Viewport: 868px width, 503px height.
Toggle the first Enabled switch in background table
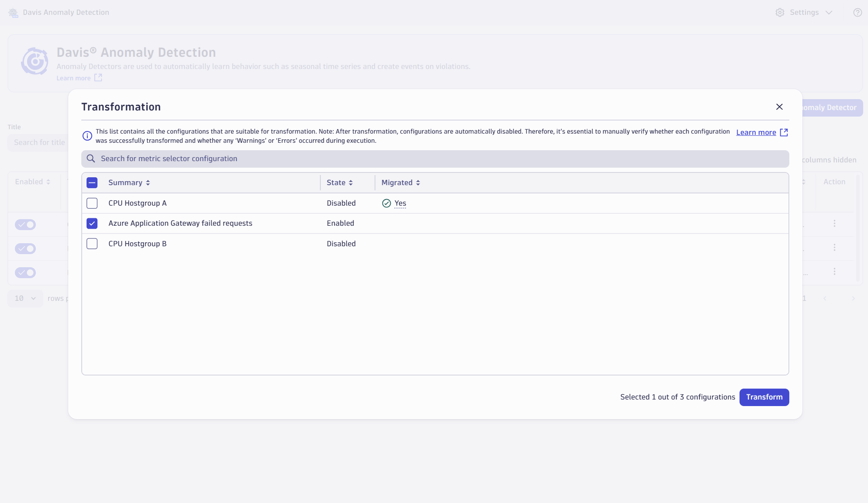[x=25, y=224]
